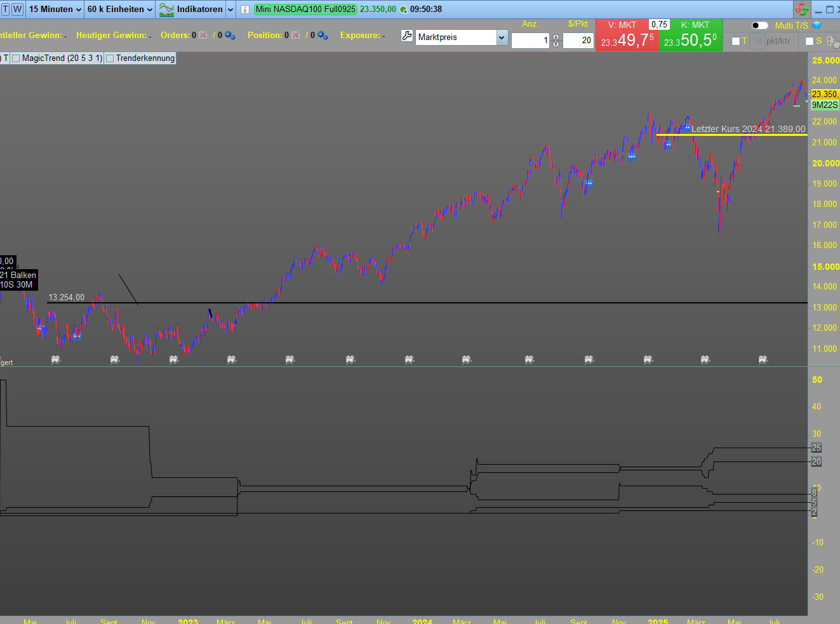Image resolution: width=840 pixels, height=624 pixels.
Task: Click the 0,75 spread value
Action: [x=660, y=25]
